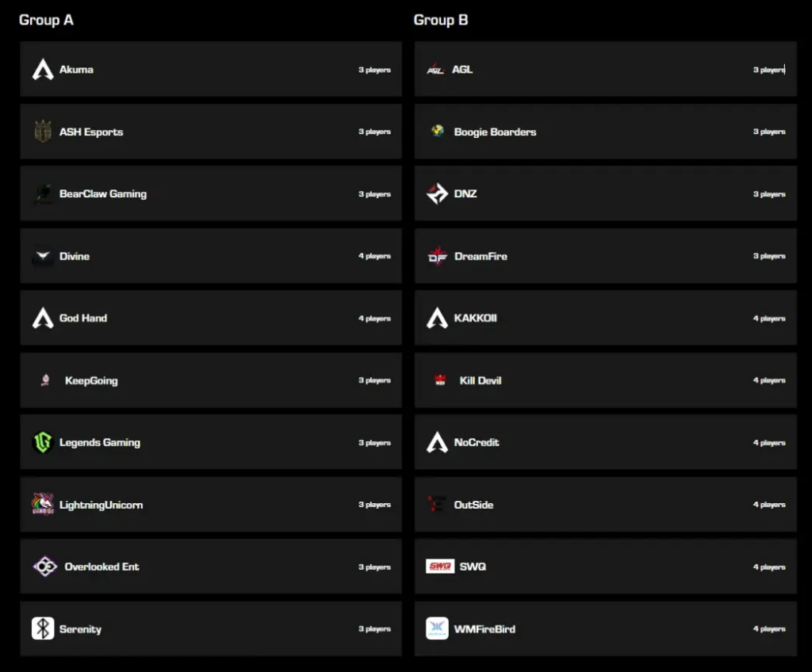Click the Overlooked Ent logo icon
Image resolution: width=812 pixels, height=672 pixels.
point(45,567)
